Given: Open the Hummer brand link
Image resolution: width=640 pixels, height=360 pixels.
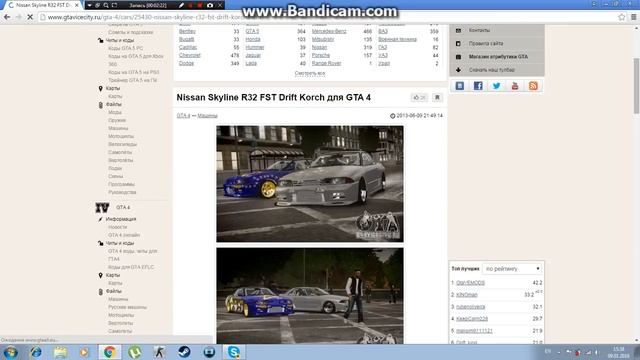Looking at the screenshot, I should coord(255,47).
